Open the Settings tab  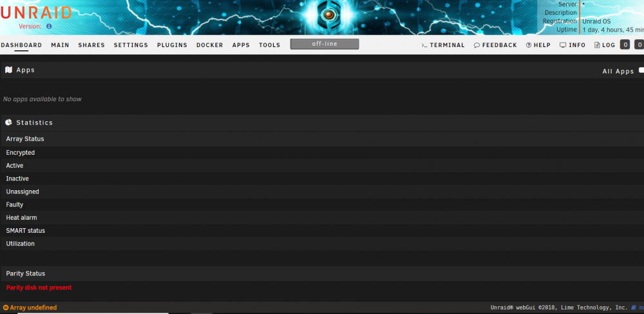131,45
